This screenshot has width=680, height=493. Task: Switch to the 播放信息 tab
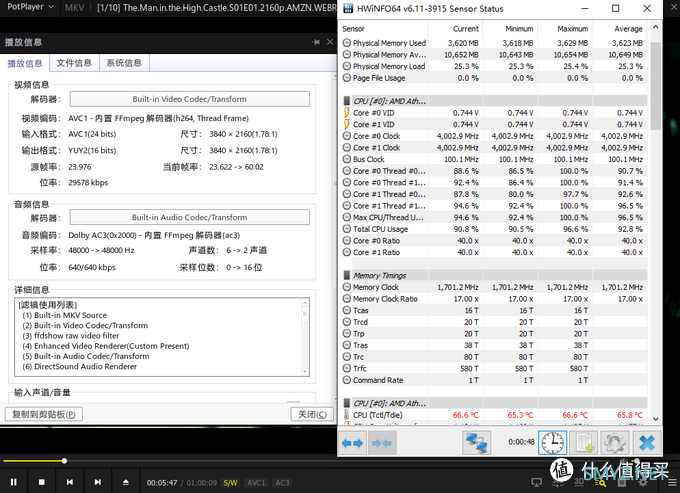[x=25, y=63]
